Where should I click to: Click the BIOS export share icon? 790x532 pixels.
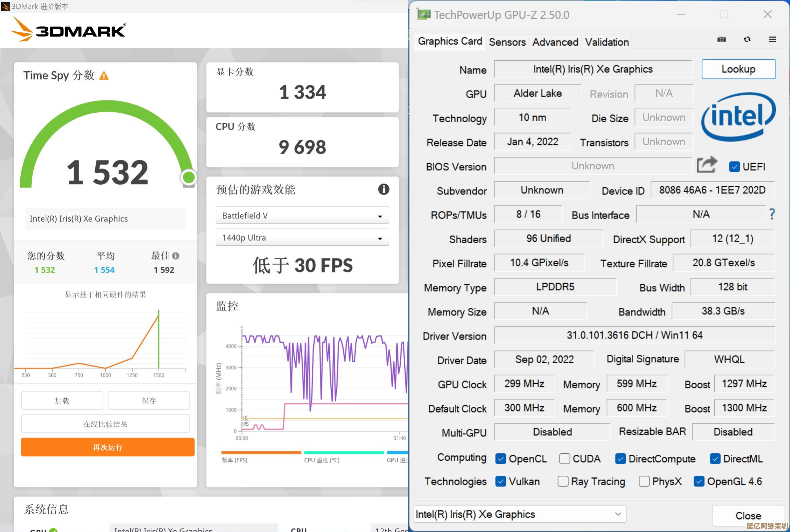point(707,165)
